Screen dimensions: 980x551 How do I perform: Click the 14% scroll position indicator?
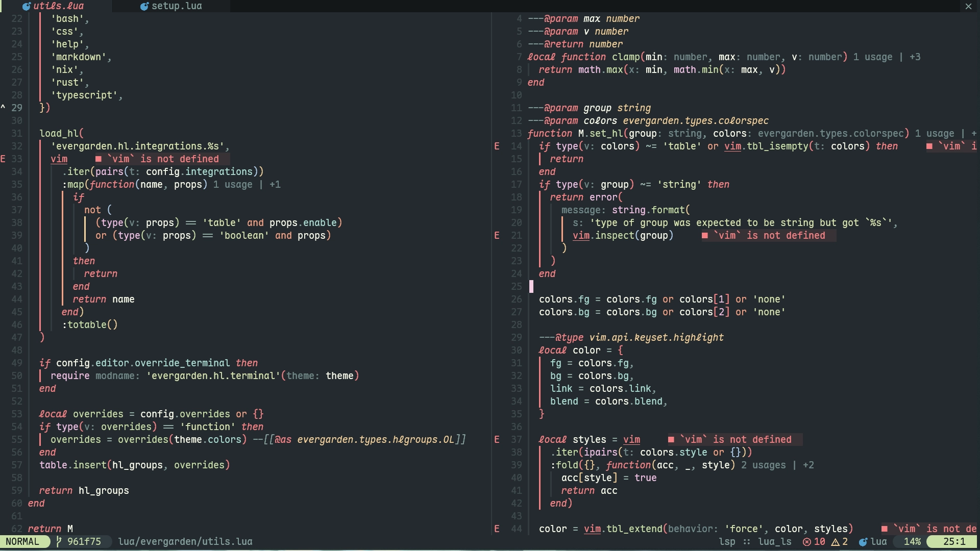pyautogui.click(x=912, y=541)
